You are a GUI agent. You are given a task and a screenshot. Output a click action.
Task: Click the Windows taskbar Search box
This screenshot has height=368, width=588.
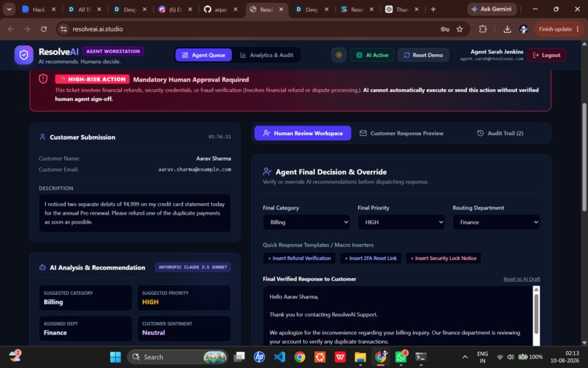click(178, 357)
